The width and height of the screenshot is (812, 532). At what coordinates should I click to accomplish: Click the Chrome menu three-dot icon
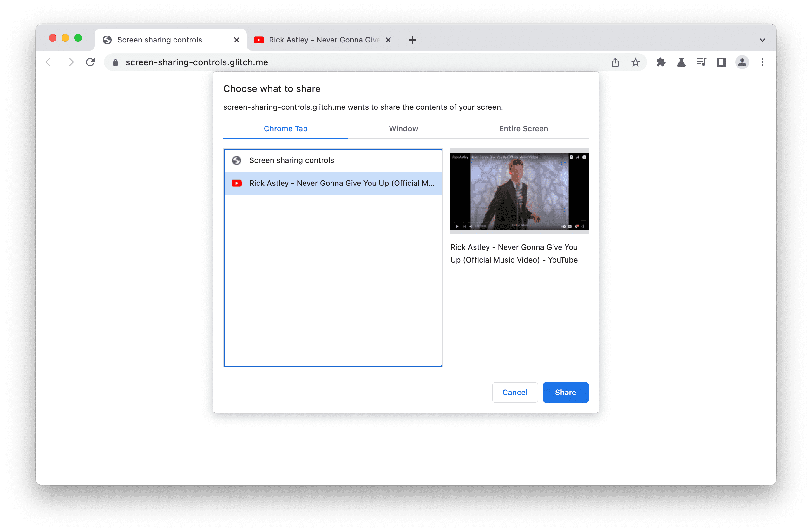pyautogui.click(x=762, y=62)
